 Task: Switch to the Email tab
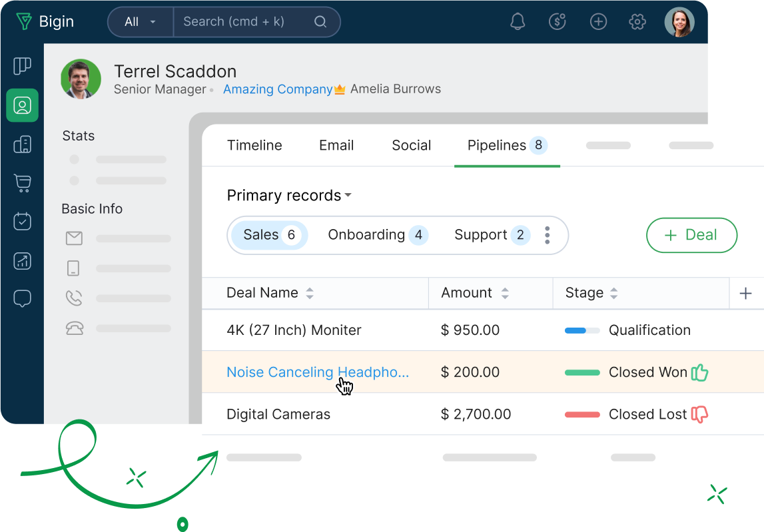[336, 146]
